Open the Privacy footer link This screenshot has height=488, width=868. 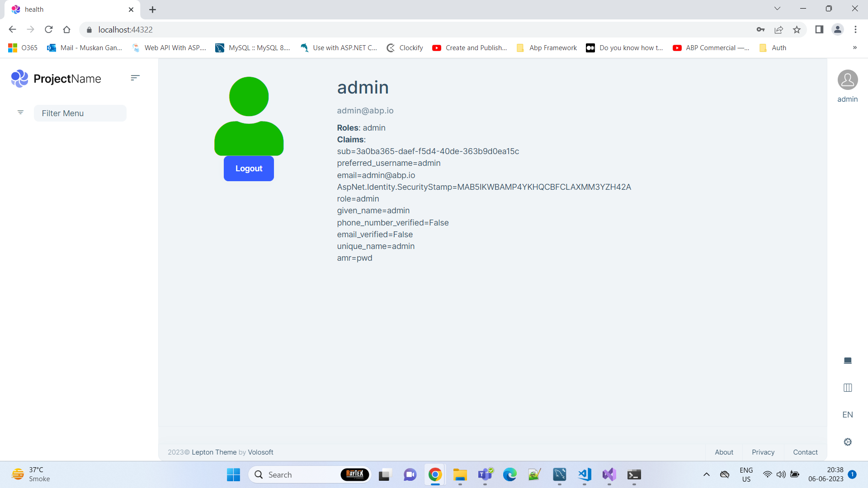(763, 452)
